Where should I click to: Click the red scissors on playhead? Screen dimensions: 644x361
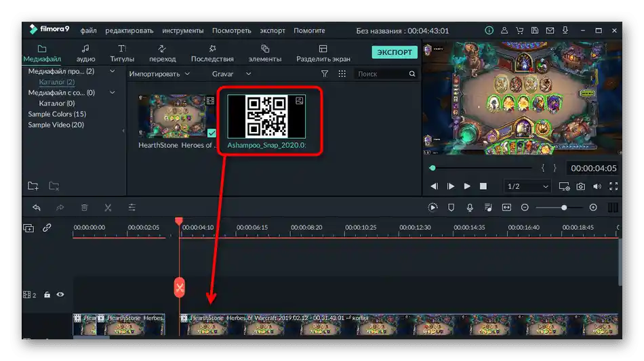(x=180, y=287)
